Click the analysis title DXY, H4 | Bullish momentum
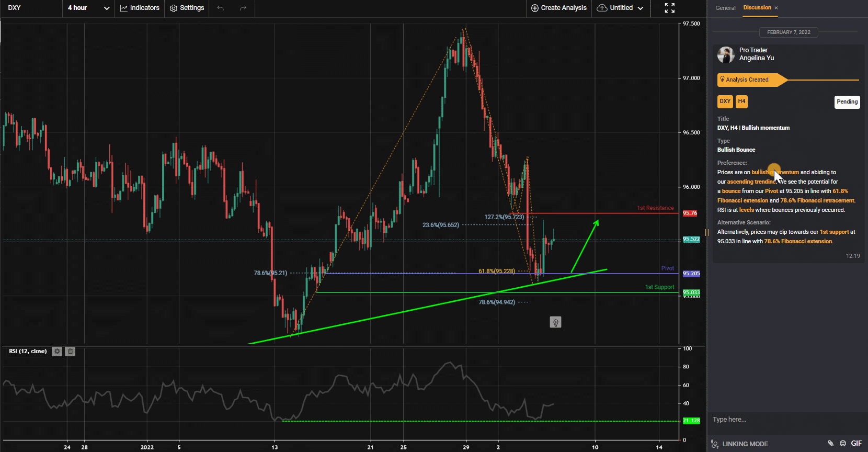This screenshot has width=868, height=452. click(x=753, y=128)
